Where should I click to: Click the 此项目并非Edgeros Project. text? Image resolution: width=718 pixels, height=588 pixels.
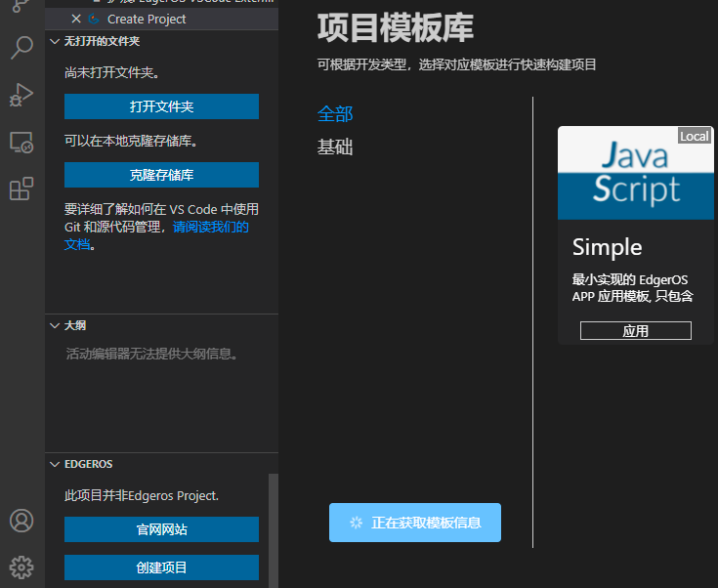(x=142, y=495)
